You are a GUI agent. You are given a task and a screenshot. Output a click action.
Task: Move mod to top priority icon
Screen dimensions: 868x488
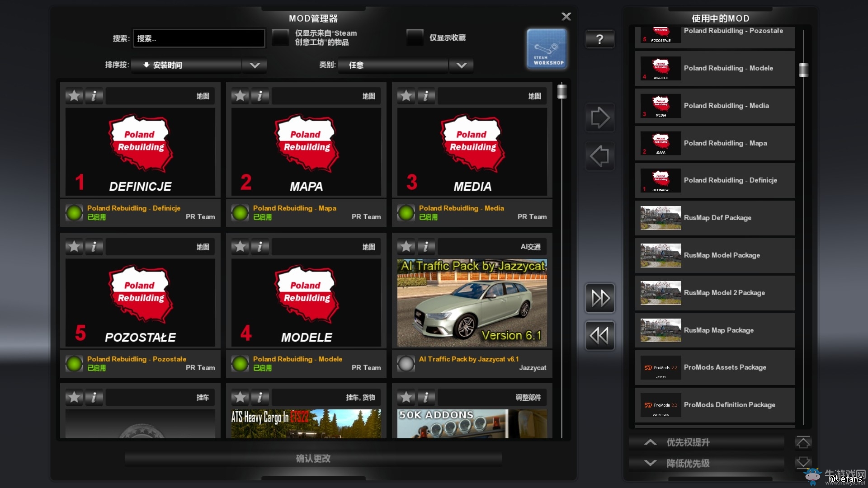point(803,443)
